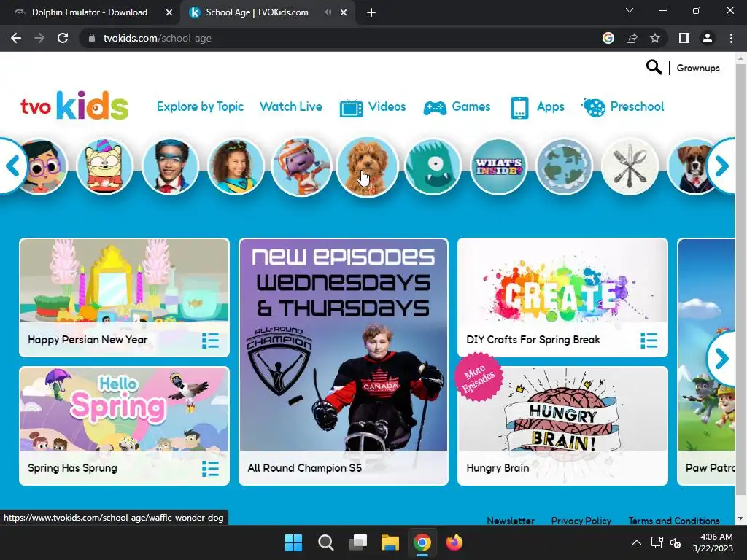747x560 pixels.
Task: Open playlist icon on Spring Has Sprung
Action: click(x=210, y=469)
